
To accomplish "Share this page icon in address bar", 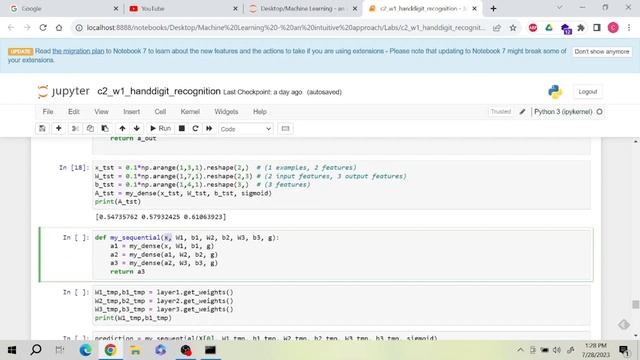I will click(x=497, y=28).
